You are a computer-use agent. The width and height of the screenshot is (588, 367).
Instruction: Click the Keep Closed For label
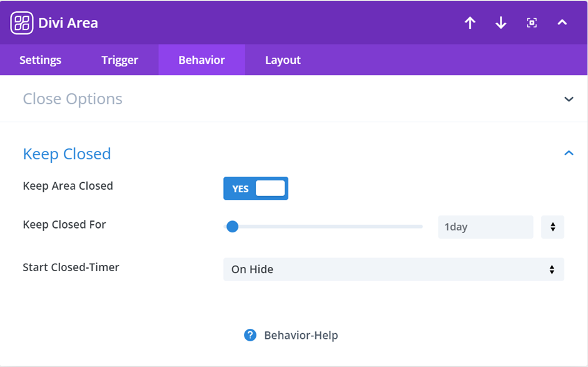[x=64, y=225]
